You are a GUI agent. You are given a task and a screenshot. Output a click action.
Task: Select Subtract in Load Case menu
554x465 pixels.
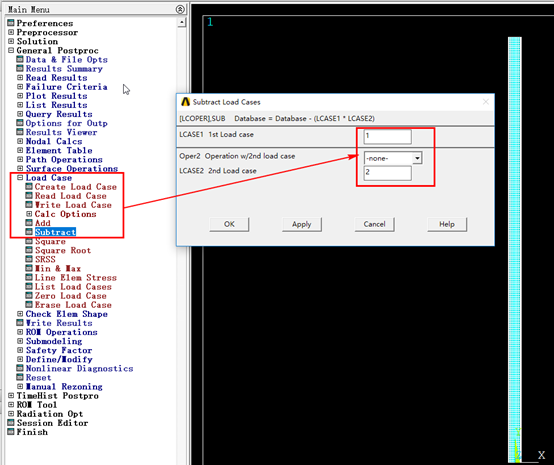[55, 232]
